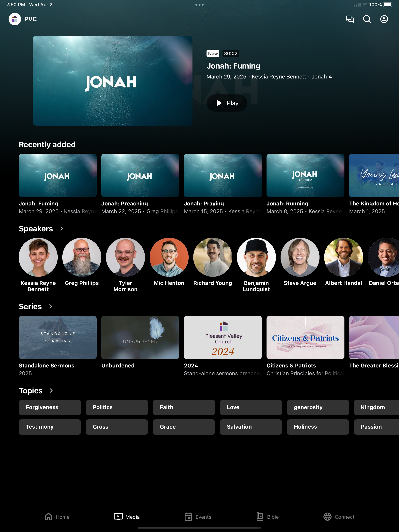Screen dimensions: 399x532
Task: Go to the Home tab
Action: click(57, 517)
